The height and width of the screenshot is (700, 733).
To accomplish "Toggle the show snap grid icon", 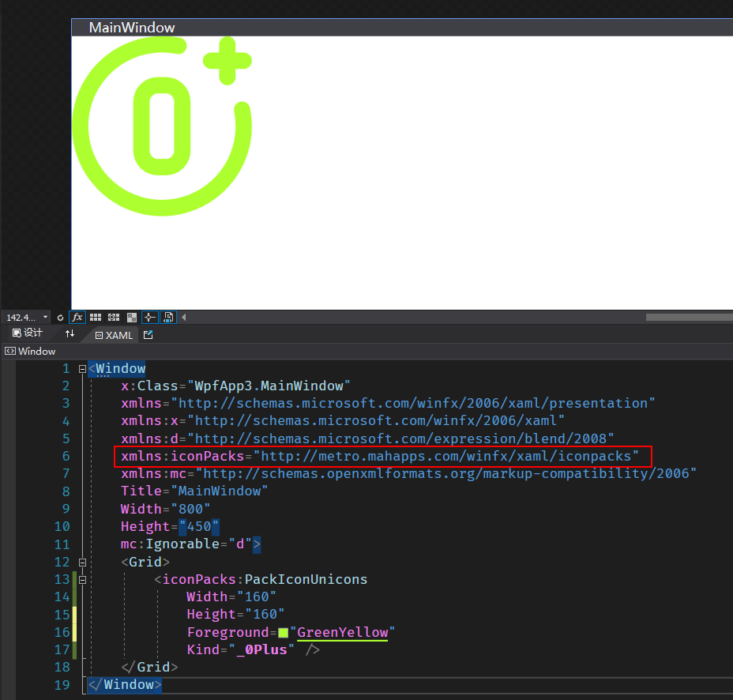I will (96, 318).
